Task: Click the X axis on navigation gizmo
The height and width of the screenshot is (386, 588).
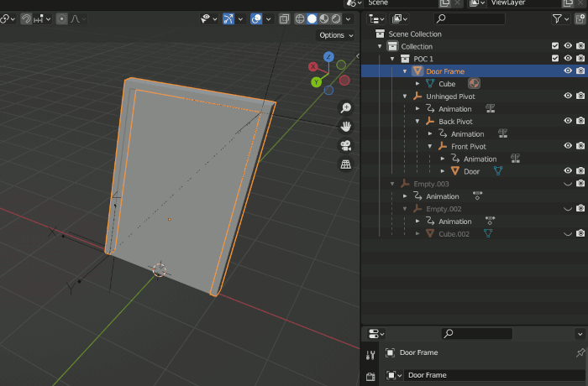Action: (x=312, y=66)
